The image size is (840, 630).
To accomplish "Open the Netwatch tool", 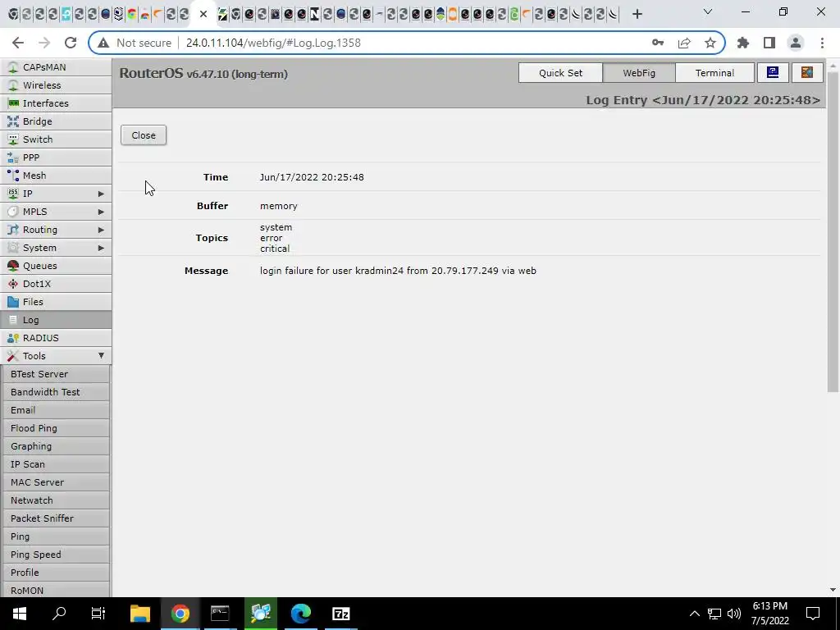I will point(56,500).
